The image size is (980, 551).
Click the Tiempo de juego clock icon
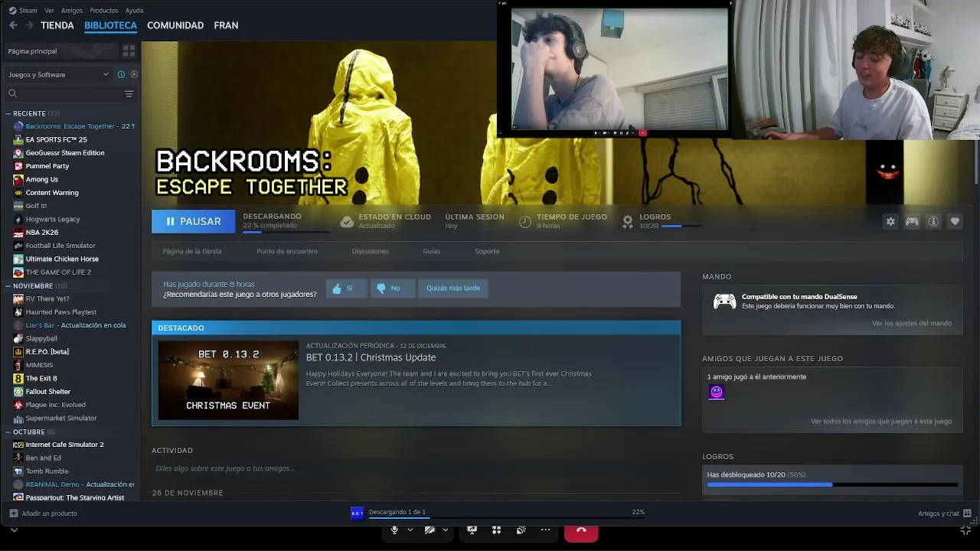click(525, 221)
